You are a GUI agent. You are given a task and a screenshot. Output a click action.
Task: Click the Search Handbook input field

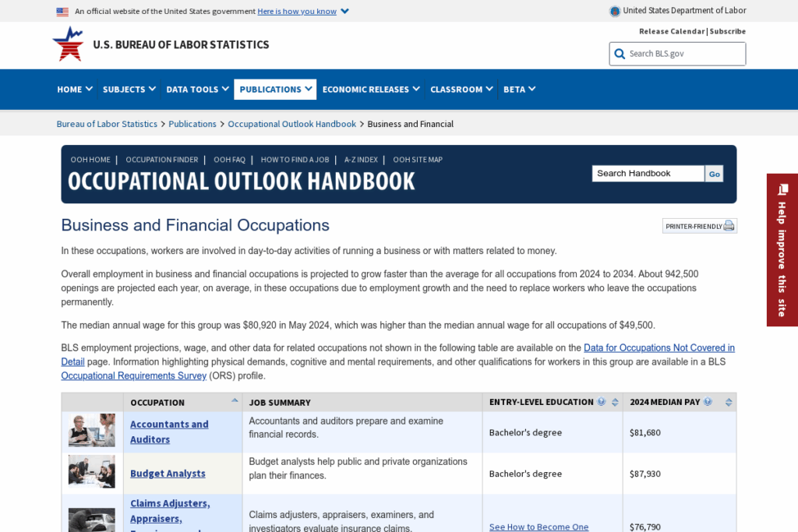[x=648, y=174]
